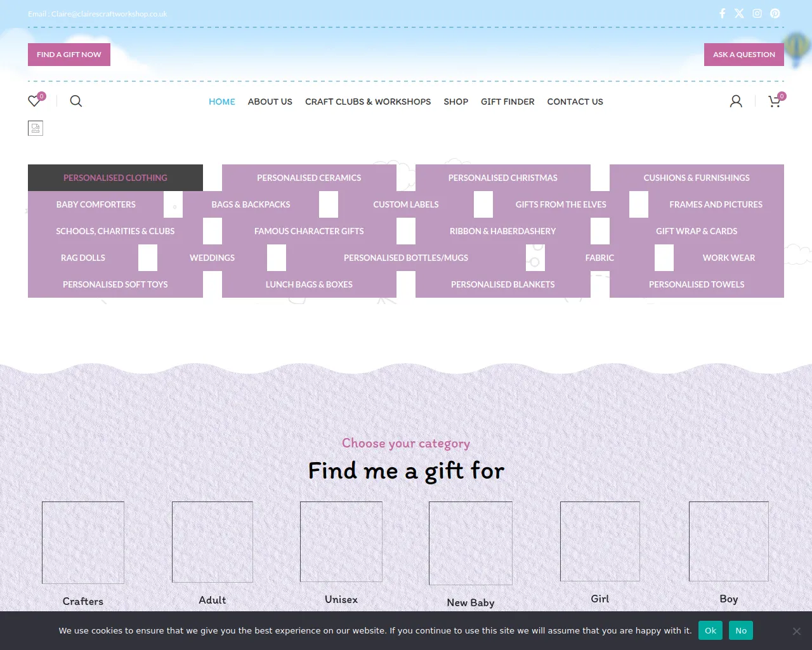Select the Frames And Pictures category
Image resolution: width=812 pixels, height=650 pixels.
click(716, 204)
